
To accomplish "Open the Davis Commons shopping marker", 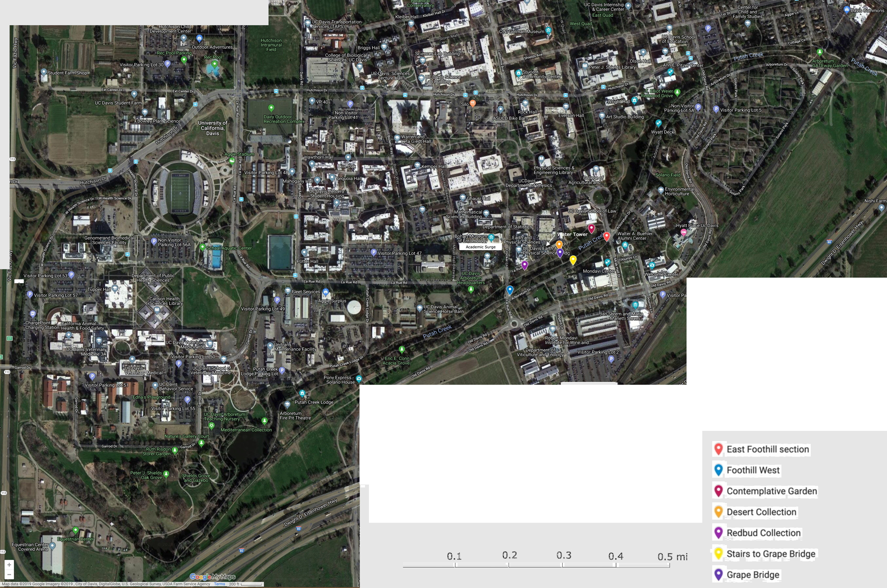I will [846, 10].
